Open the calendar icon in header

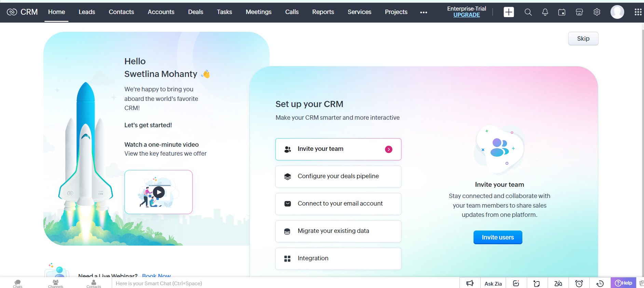(562, 12)
